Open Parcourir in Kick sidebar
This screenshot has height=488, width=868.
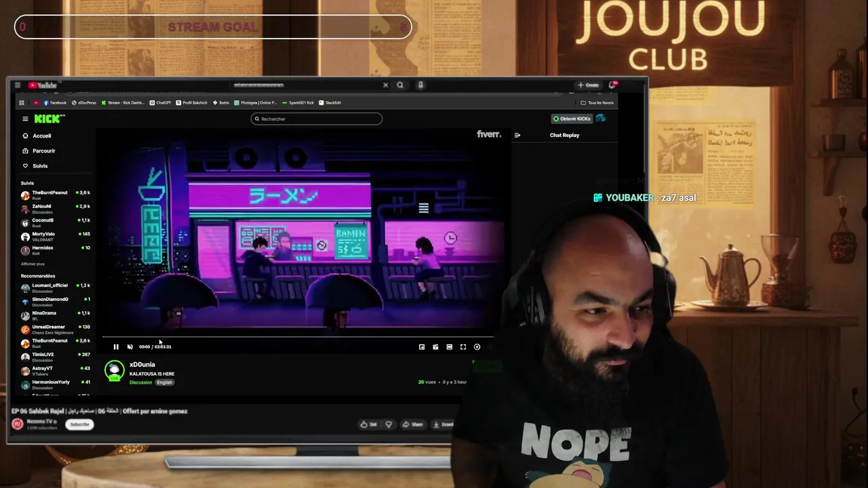[39, 150]
